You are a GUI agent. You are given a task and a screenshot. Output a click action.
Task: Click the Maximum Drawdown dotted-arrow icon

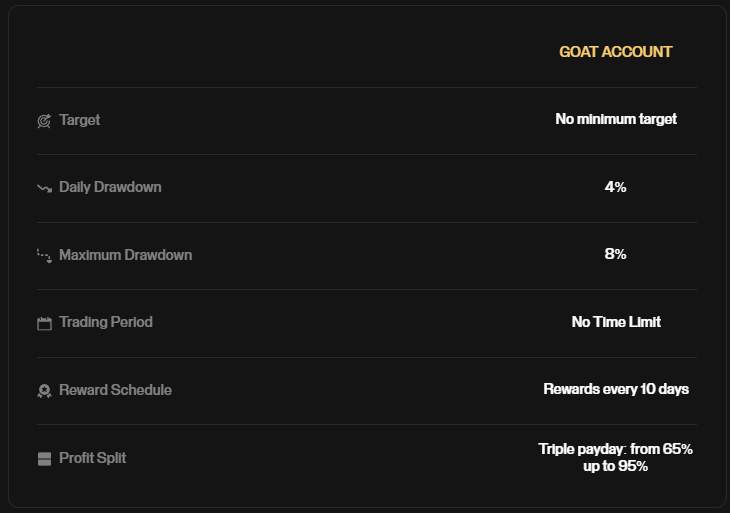click(x=44, y=256)
